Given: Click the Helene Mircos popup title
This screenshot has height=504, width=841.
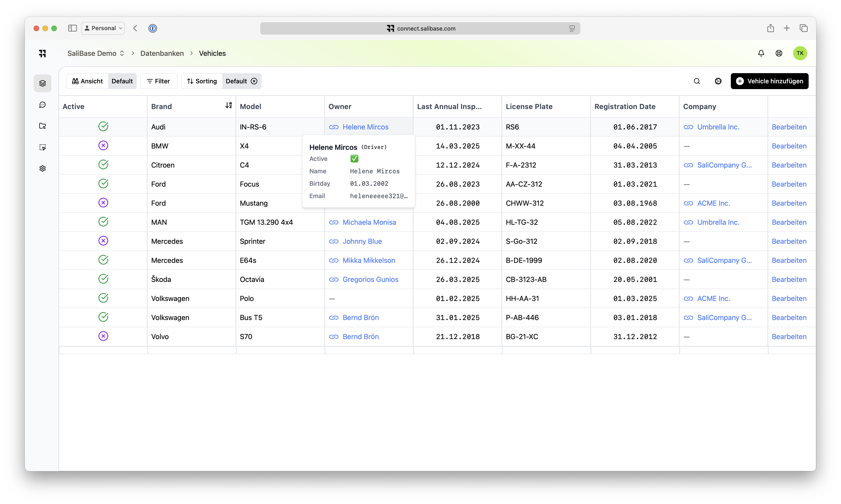Looking at the screenshot, I should (333, 147).
